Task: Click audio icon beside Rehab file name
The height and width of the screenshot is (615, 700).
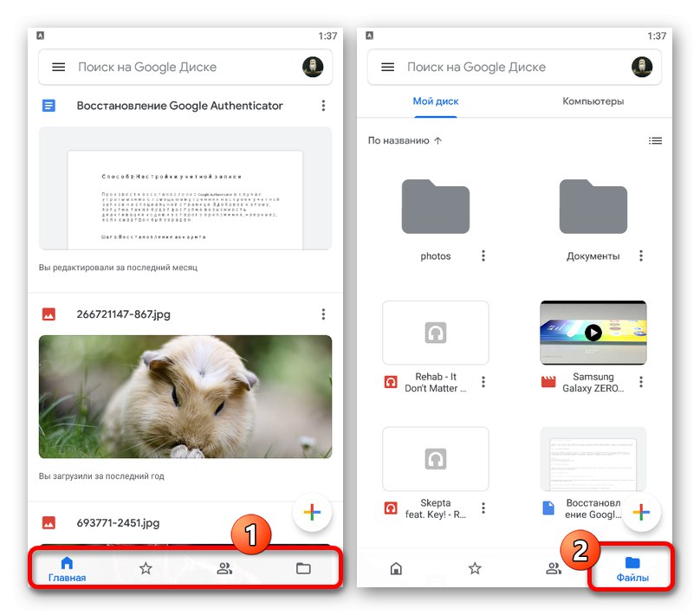Action: point(391,382)
